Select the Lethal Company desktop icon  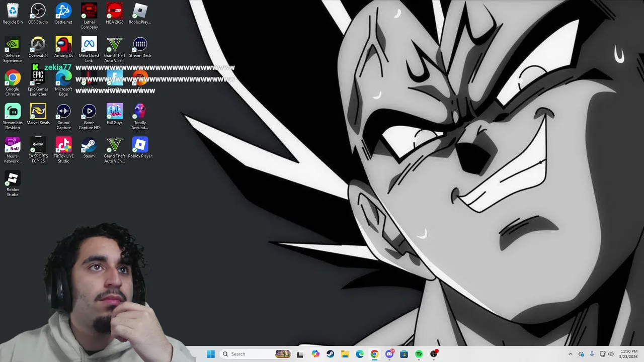click(89, 16)
